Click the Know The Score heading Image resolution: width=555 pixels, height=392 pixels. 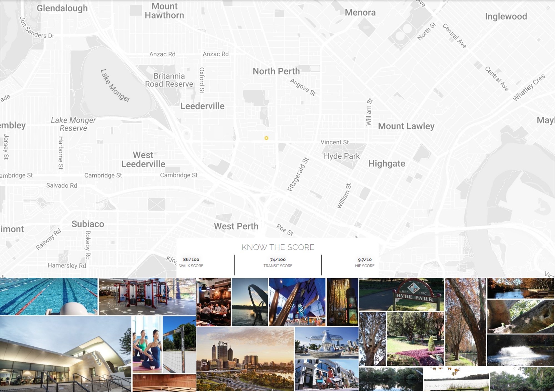click(x=278, y=247)
